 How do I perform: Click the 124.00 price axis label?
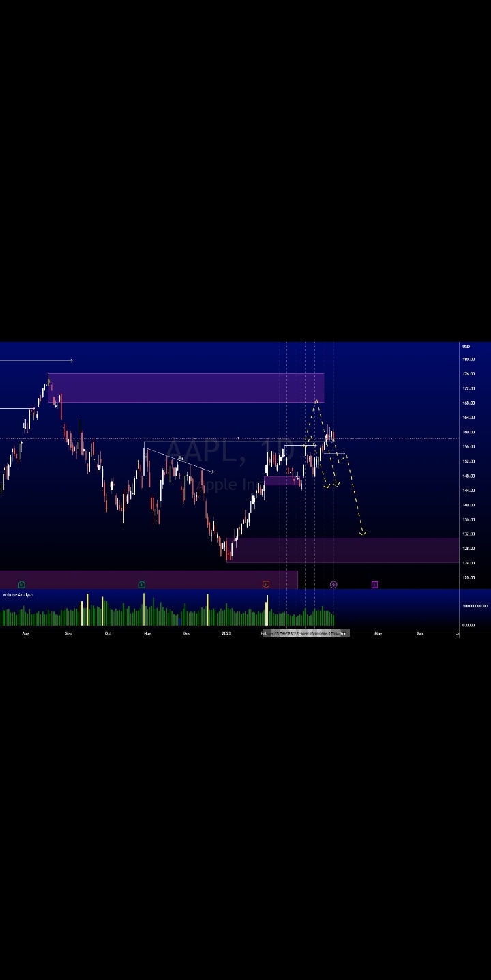468,563
